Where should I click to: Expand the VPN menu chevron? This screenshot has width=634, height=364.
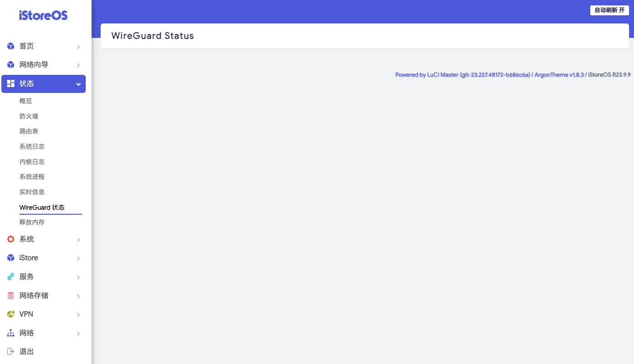click(79, 315)
